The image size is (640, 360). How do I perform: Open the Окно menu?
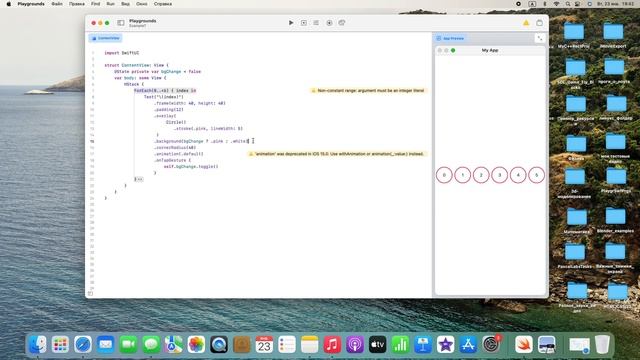point(142,4)
